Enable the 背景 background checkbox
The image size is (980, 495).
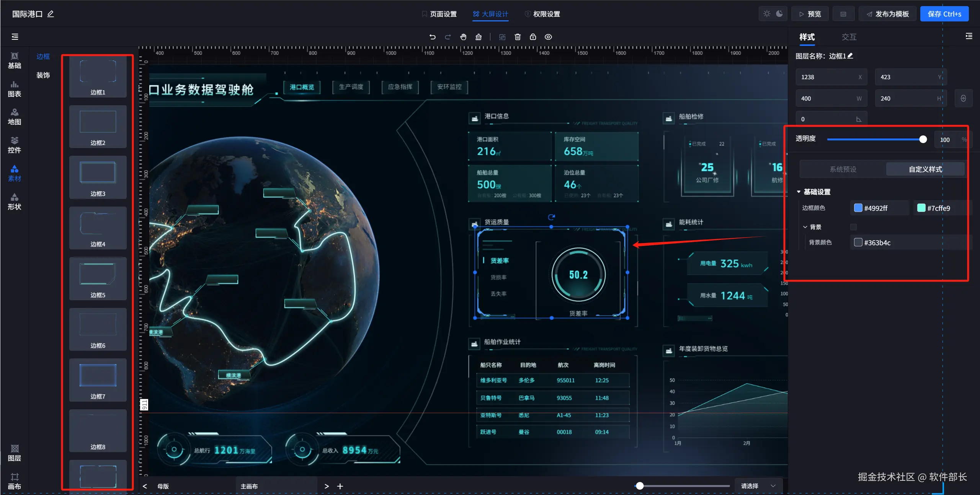pyautogui.click(x=853, y=227)
